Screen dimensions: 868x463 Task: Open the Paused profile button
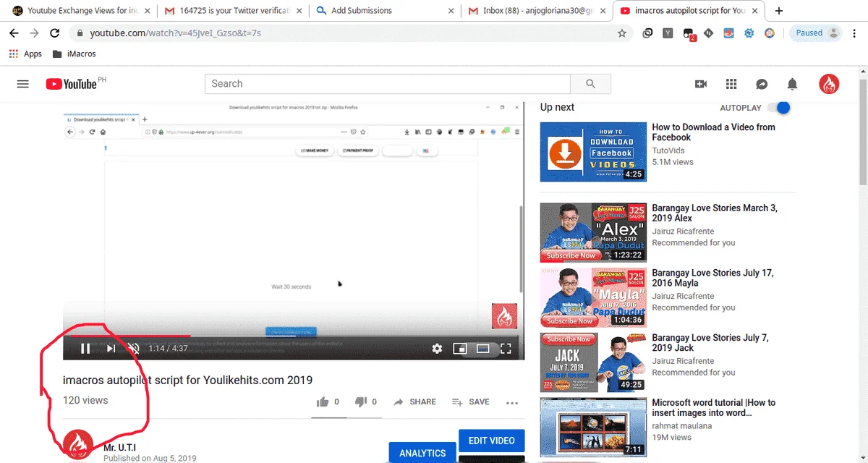pyautogui.click(x=817, y=33)
